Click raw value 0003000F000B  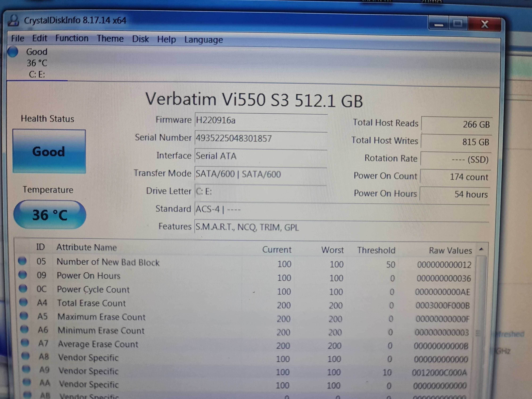442,306
